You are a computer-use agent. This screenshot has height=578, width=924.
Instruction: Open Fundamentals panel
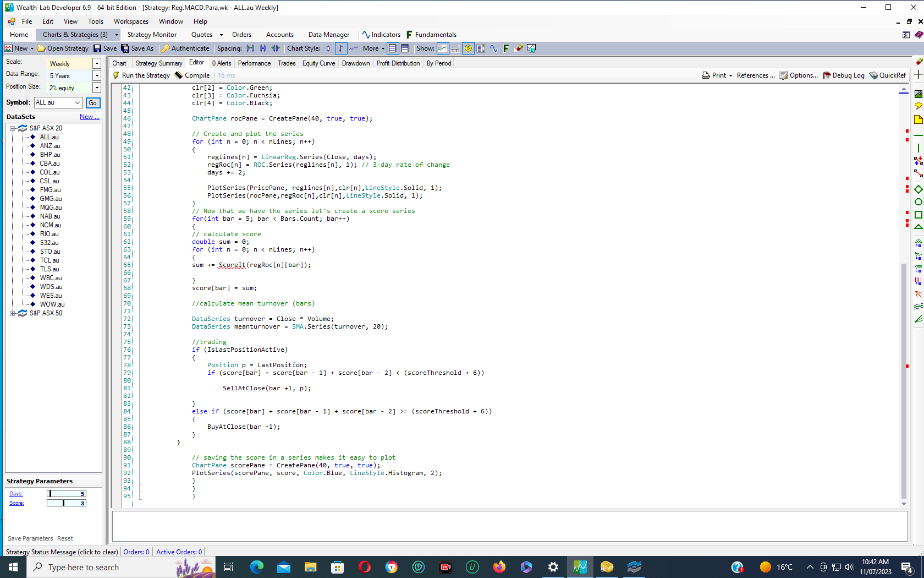pyautogui.click(x=431, y=35)
